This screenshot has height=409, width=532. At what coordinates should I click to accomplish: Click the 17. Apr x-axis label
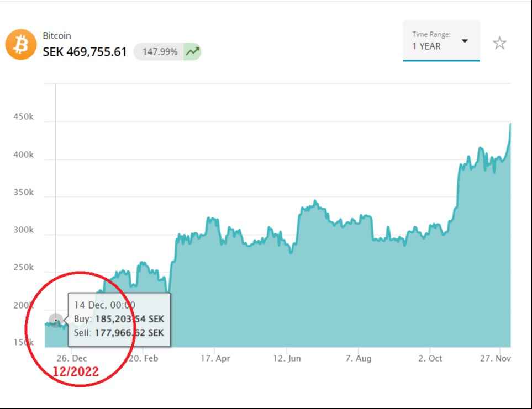pos(215,358)
